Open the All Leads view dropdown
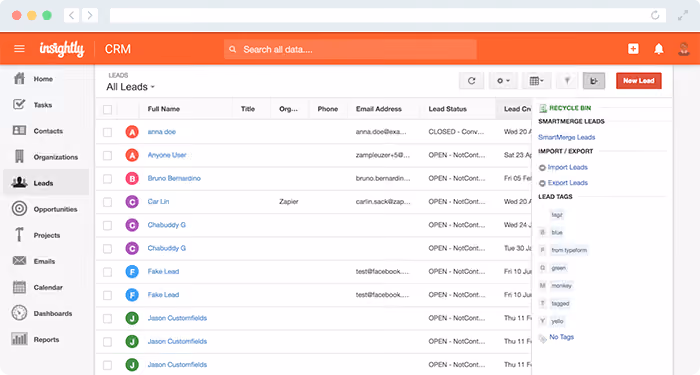The width and height of the screenshot is (700, 375). coord(130,87)
